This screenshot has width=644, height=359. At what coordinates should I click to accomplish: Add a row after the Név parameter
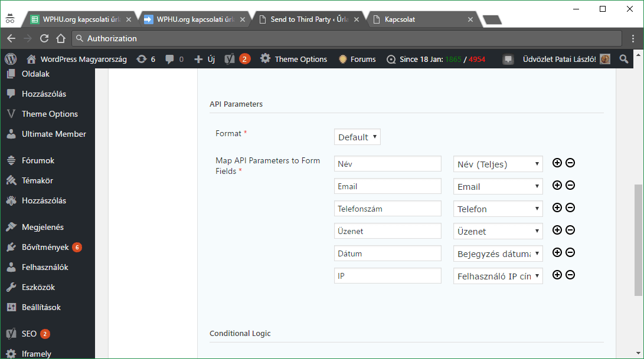(557, 163)
